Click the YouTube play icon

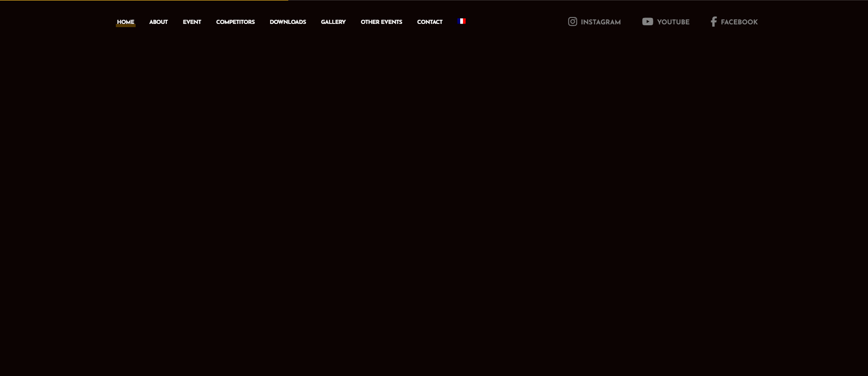(647, 22)
